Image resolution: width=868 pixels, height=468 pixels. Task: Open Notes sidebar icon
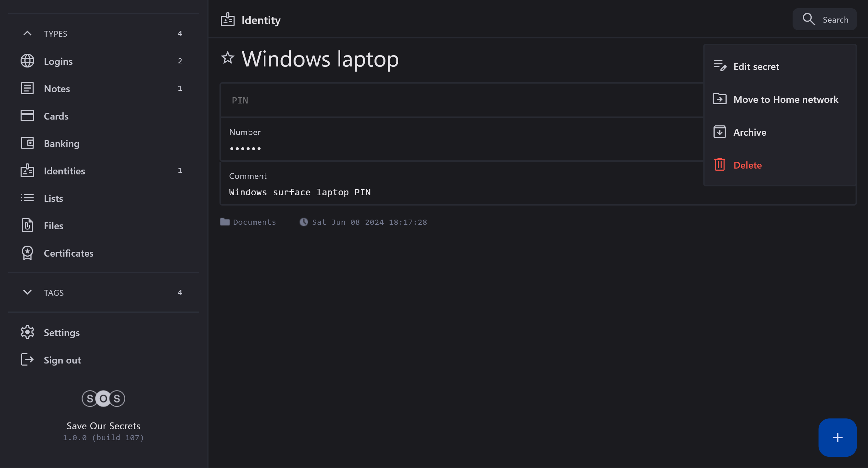pos(27,88)
